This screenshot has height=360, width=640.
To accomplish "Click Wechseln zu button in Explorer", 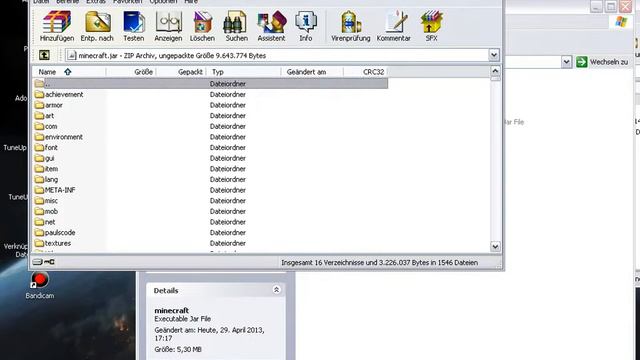I will [x=602, y=62].
